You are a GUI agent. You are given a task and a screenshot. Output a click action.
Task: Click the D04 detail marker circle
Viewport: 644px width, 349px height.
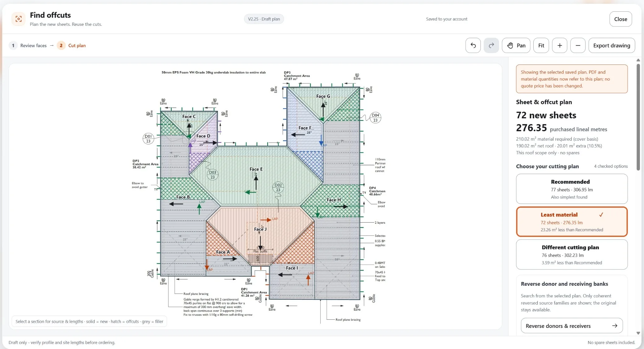click(x=375, y=117)
